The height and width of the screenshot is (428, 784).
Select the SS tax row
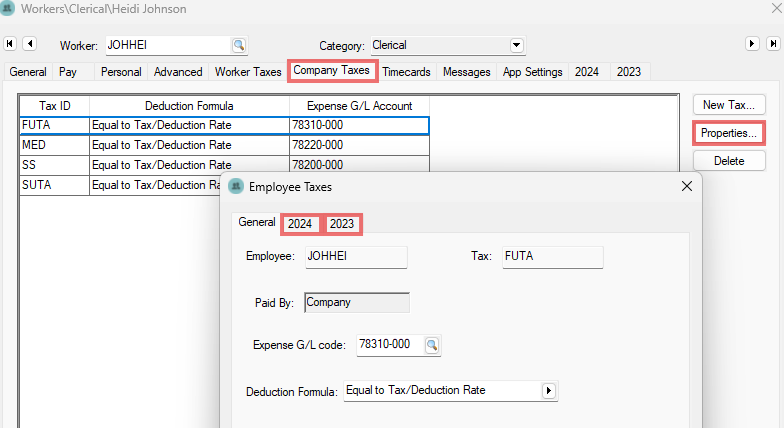point(224,166)
